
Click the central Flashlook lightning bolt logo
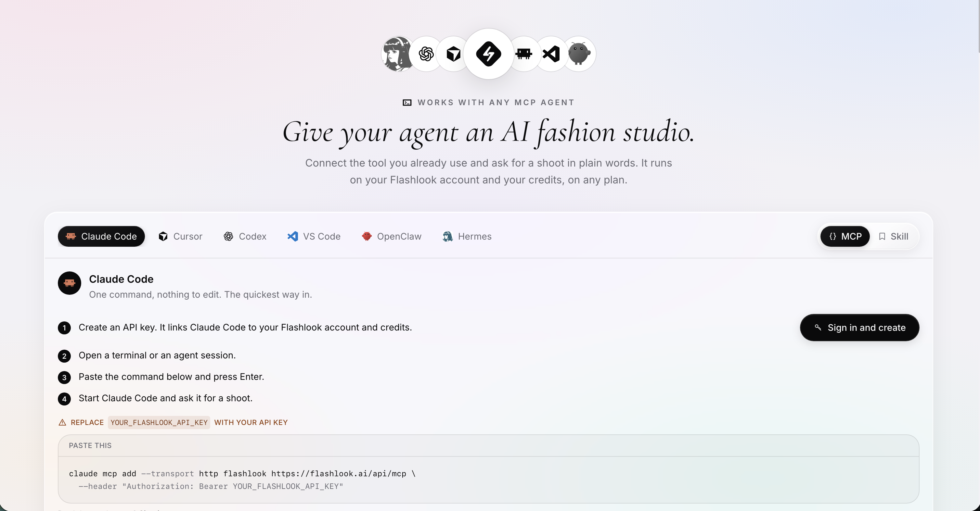click(x=488, y=54)
